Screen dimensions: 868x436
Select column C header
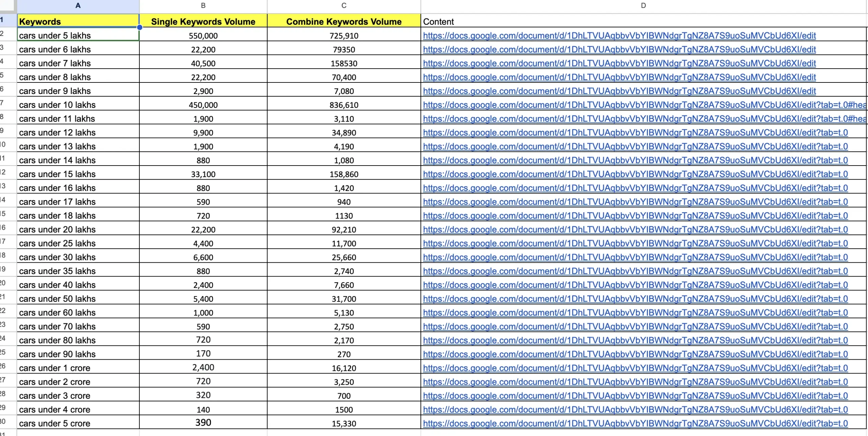point(344,6)
